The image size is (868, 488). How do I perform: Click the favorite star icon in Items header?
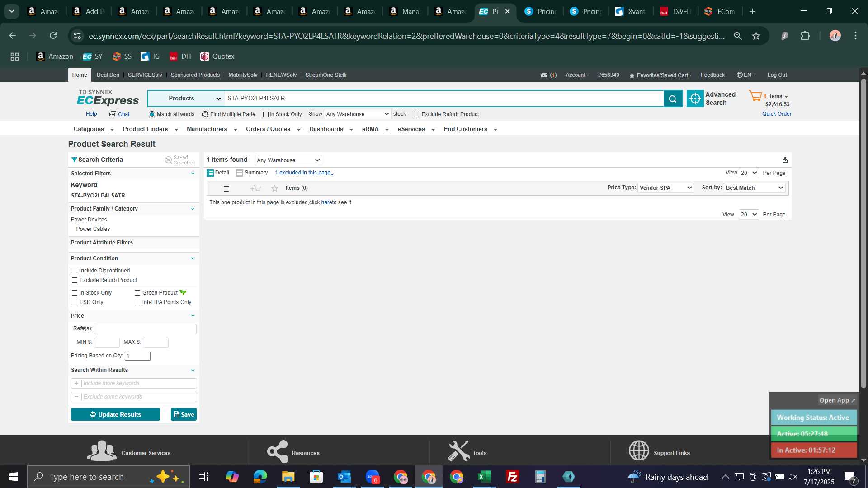(274, 188)
